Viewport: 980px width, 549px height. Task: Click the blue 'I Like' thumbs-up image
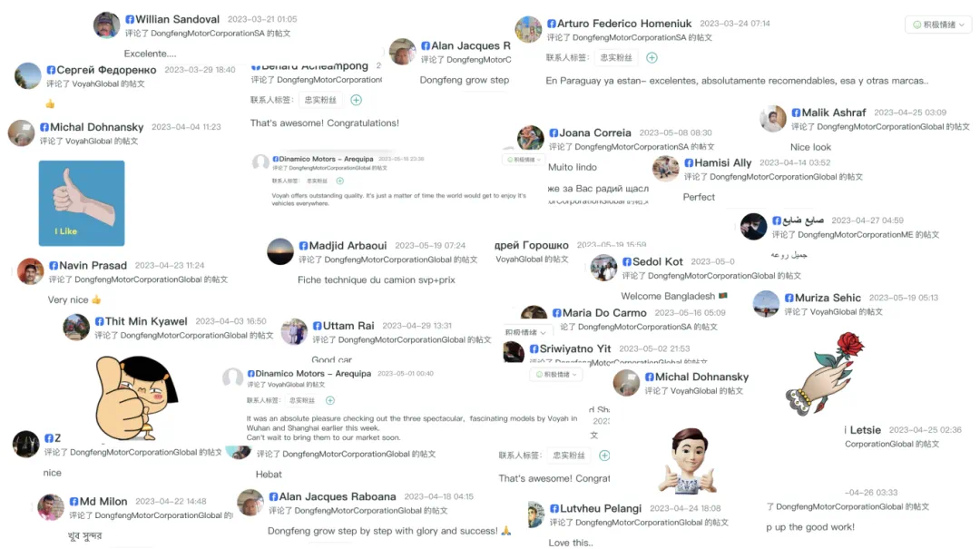(x=82, y=203)
